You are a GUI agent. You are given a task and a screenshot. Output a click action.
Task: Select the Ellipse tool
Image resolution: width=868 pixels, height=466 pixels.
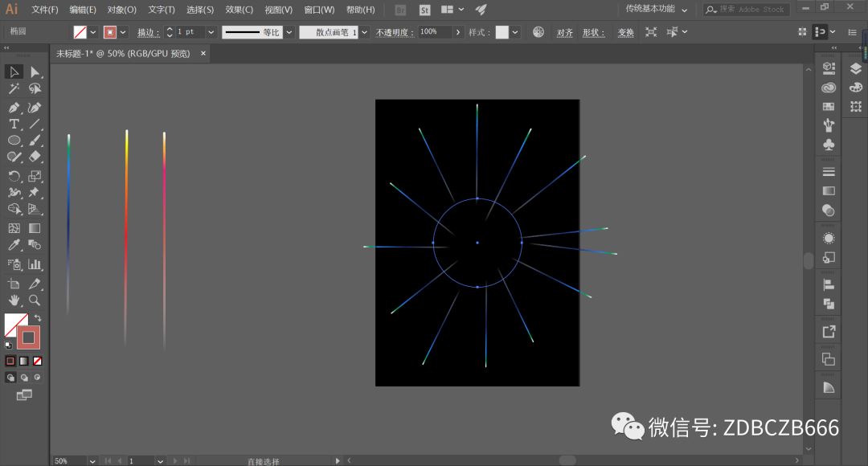[14, 141]
